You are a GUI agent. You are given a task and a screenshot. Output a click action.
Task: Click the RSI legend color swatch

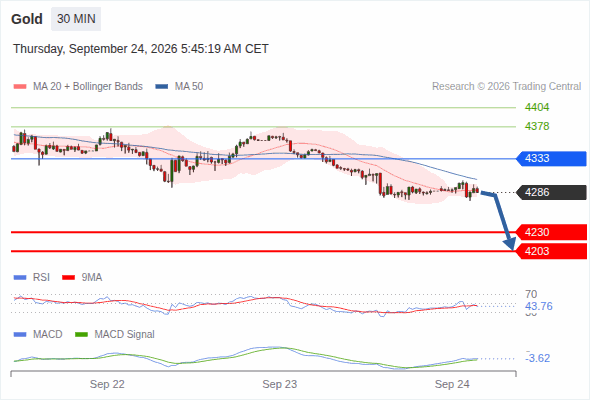point(20,278)
